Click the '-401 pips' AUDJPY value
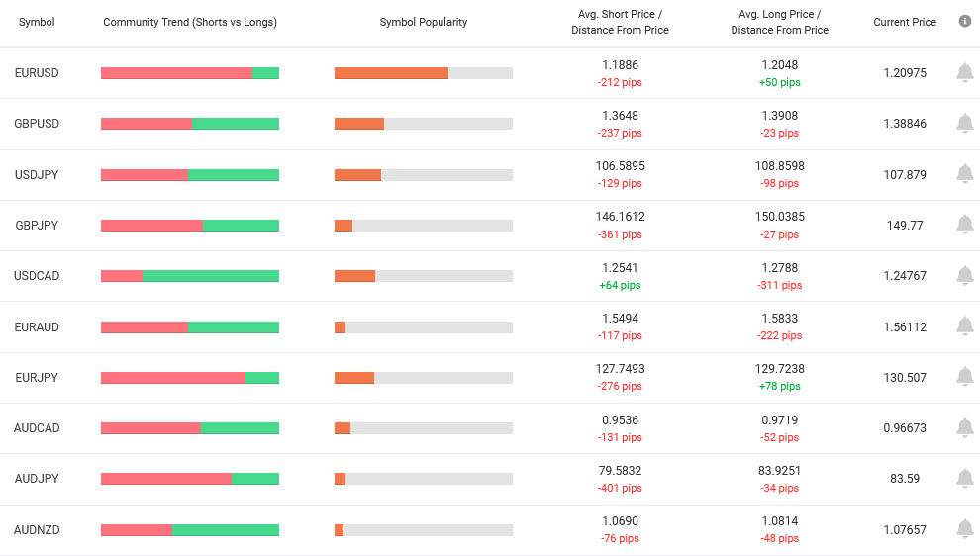Viewport: 980px width, 556px height. point(620,489)
